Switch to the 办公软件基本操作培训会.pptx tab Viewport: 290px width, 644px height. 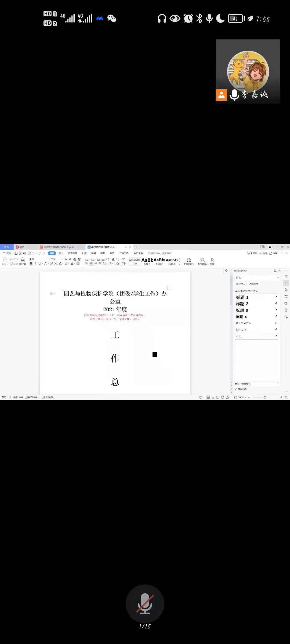coord(59,247)
